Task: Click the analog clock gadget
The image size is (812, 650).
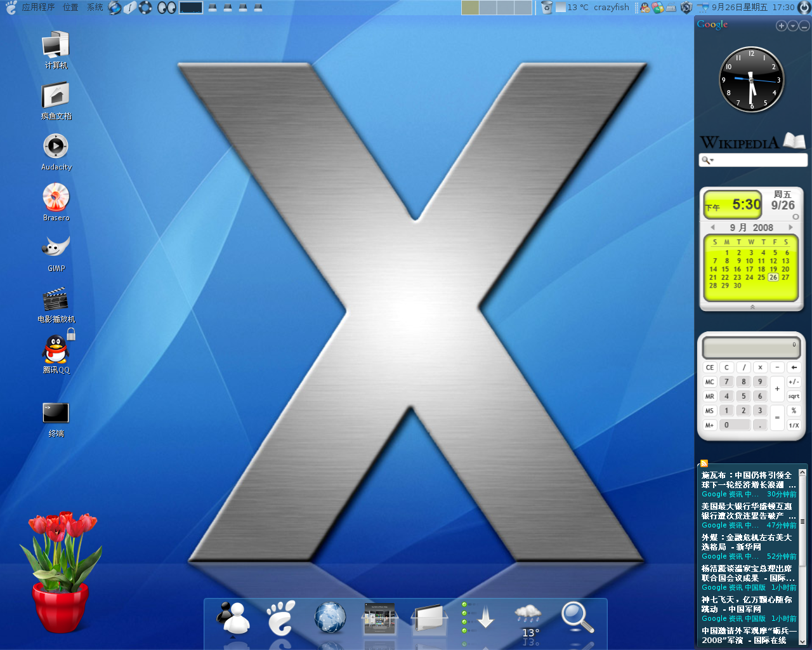Action: point(752,79)
